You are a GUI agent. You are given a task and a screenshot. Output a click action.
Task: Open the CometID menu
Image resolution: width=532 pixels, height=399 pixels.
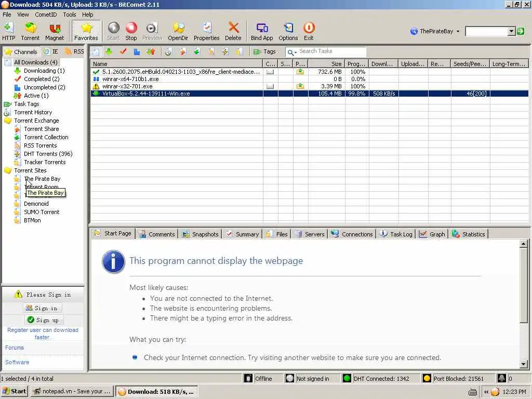(x=46, y=15)
